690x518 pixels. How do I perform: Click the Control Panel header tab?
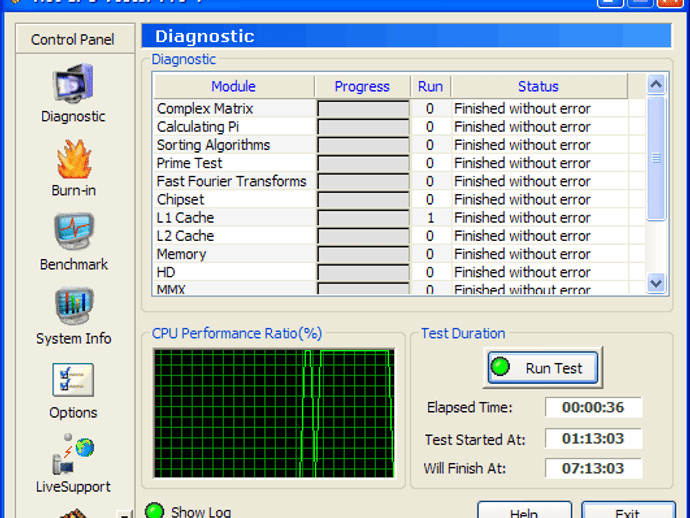75,39
